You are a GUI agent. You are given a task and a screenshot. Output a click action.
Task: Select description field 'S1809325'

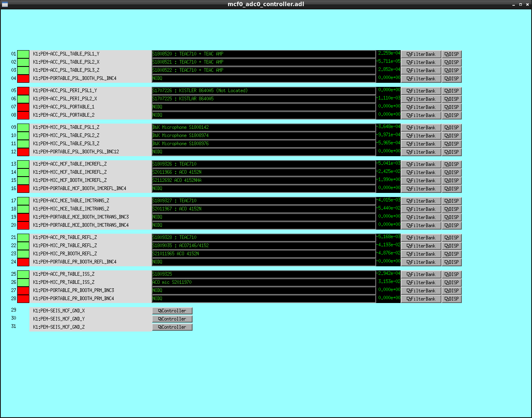[x=264, y=274]
